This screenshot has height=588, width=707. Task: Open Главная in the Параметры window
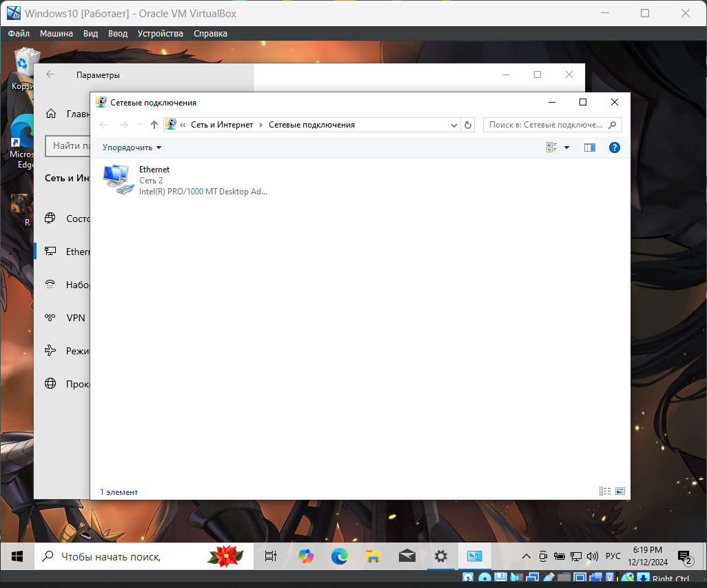click(x=67, y=114)
